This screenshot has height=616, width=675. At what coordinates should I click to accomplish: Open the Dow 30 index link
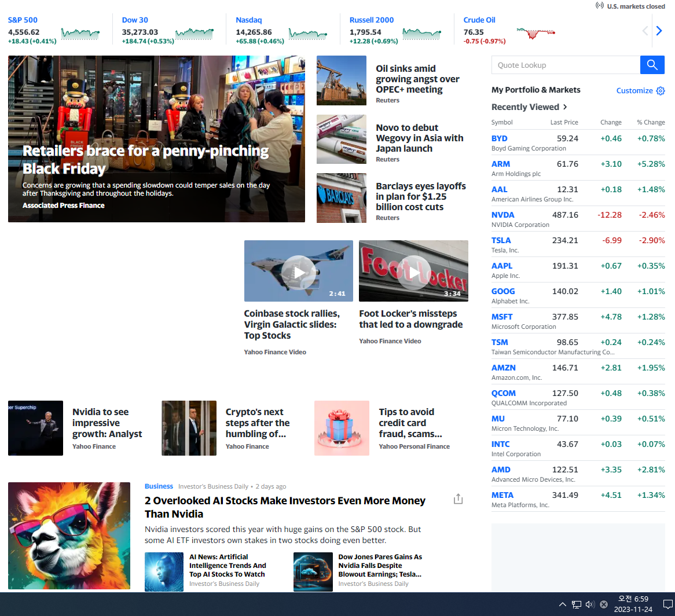pos(135,20)
